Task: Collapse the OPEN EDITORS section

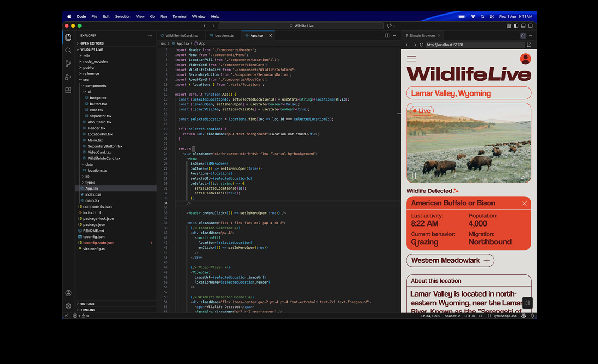Action: [90, 43]
